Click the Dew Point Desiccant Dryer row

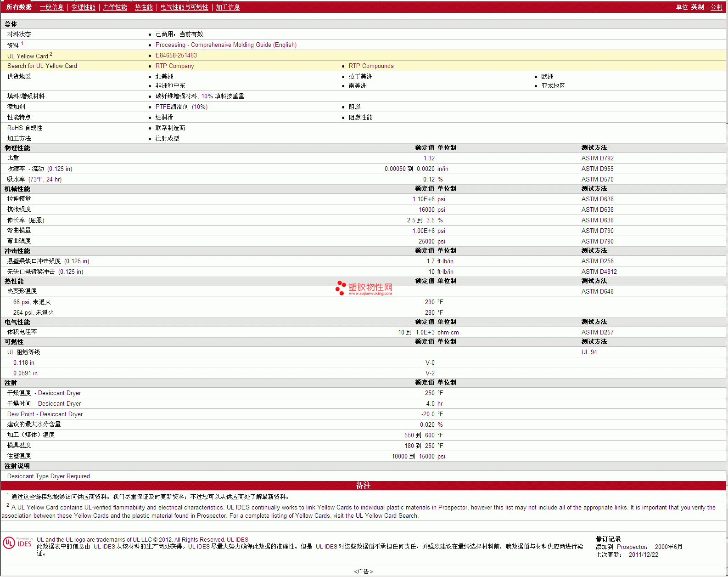[364, 414]
